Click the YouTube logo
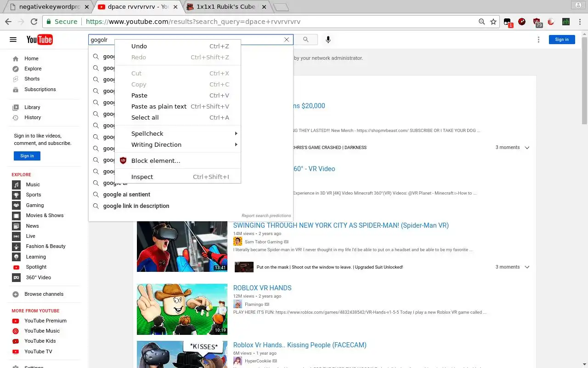 click(40, 40)
